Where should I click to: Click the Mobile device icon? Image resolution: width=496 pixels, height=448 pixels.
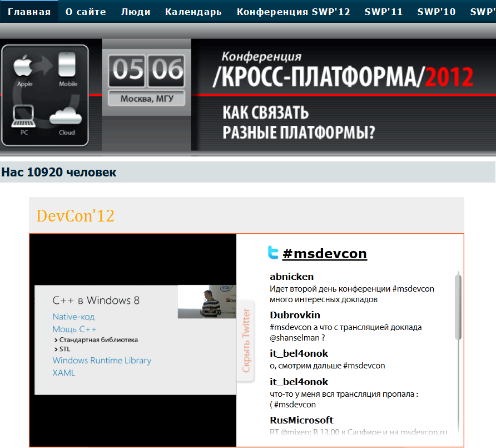tap(67, 65)
